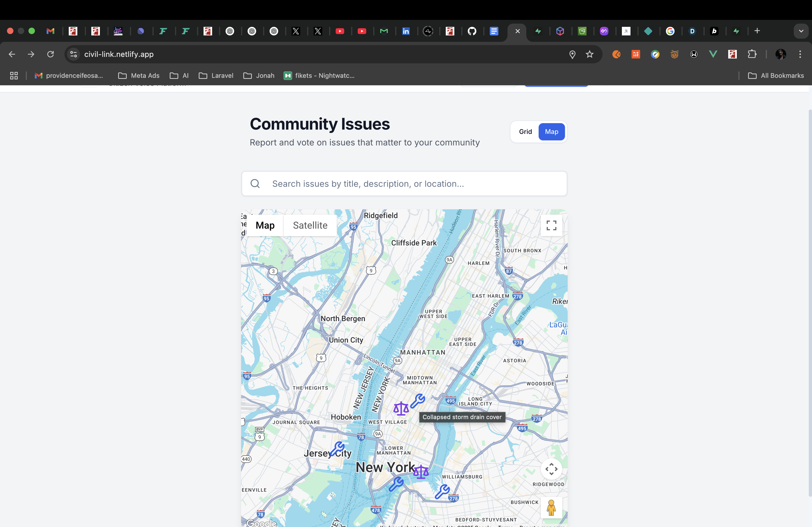Click the wrench marker near Midtown Manhattan

tap(417, 401)
